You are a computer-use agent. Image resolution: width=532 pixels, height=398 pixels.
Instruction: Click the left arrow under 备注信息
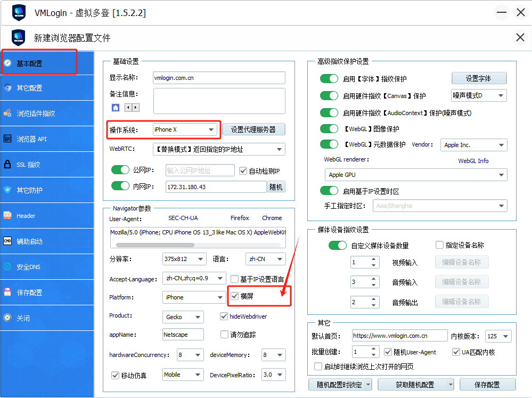128,108
